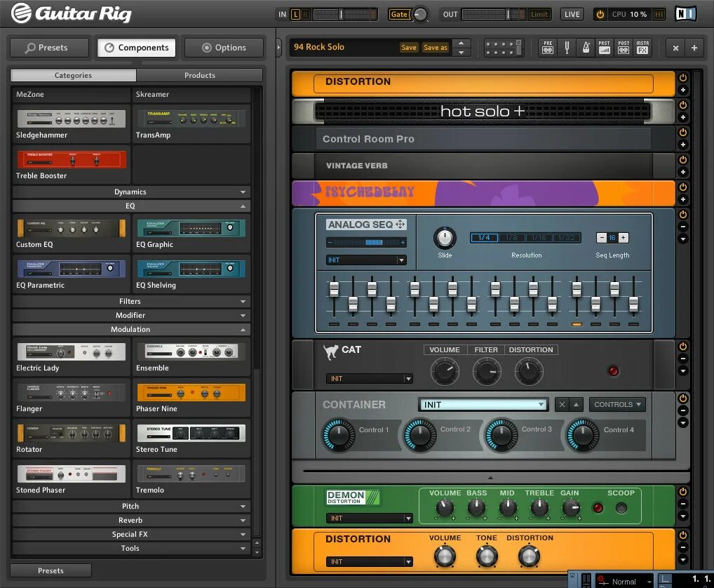The image size is (714, 588).
Task: Pick the Electric Lady modulation effect
Action: [71, 352]
